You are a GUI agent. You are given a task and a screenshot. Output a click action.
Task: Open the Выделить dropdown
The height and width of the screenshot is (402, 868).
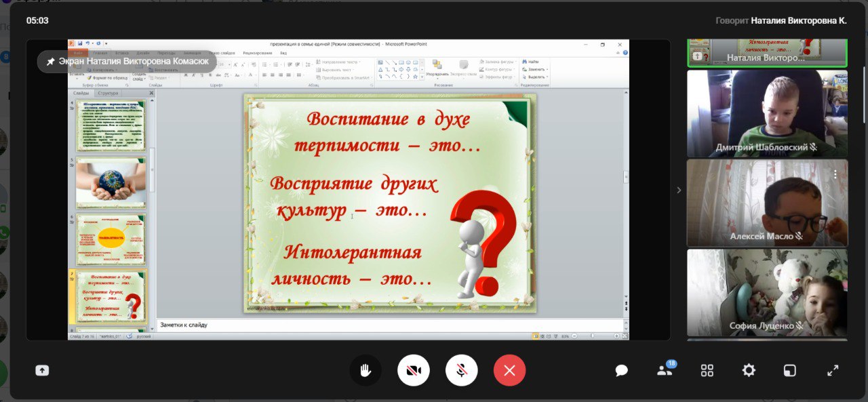[x=536, y=77]
